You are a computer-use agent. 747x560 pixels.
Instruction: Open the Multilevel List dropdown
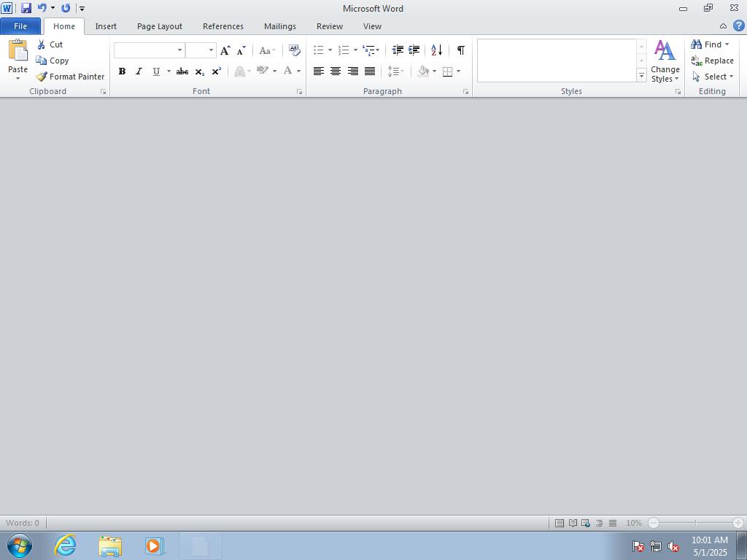371,50
